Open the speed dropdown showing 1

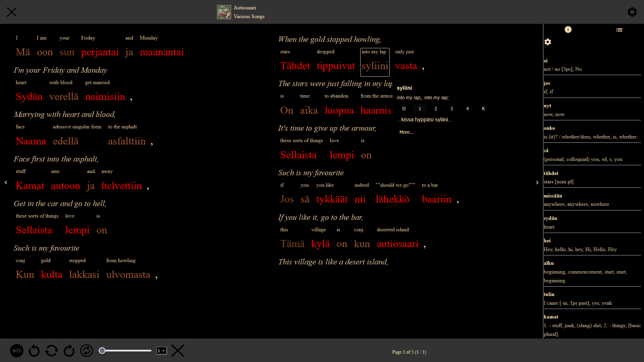161,351
